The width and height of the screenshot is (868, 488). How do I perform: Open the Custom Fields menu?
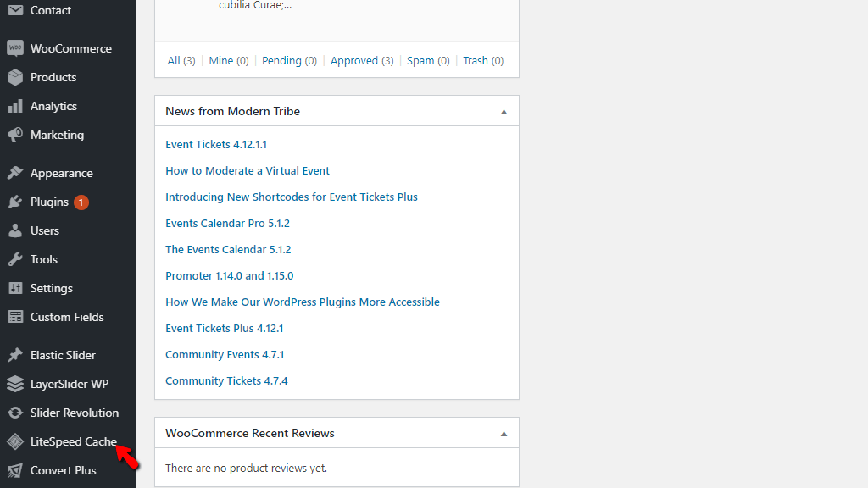pyautogui.click(x=67, y=317)
